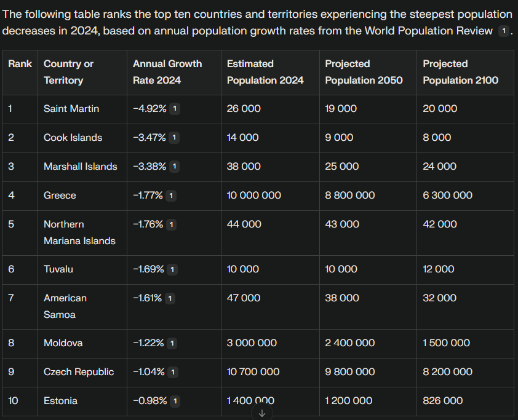Click Marshall Islands' 24 000 projection
The width and height of the screenshot is (518, 420).
point(440,167)
